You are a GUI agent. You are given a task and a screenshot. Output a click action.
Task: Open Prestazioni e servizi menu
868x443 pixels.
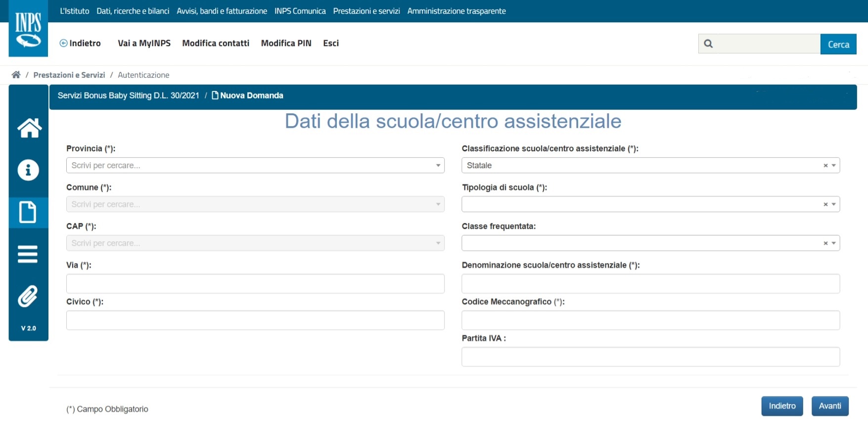(x=366, y=11)
